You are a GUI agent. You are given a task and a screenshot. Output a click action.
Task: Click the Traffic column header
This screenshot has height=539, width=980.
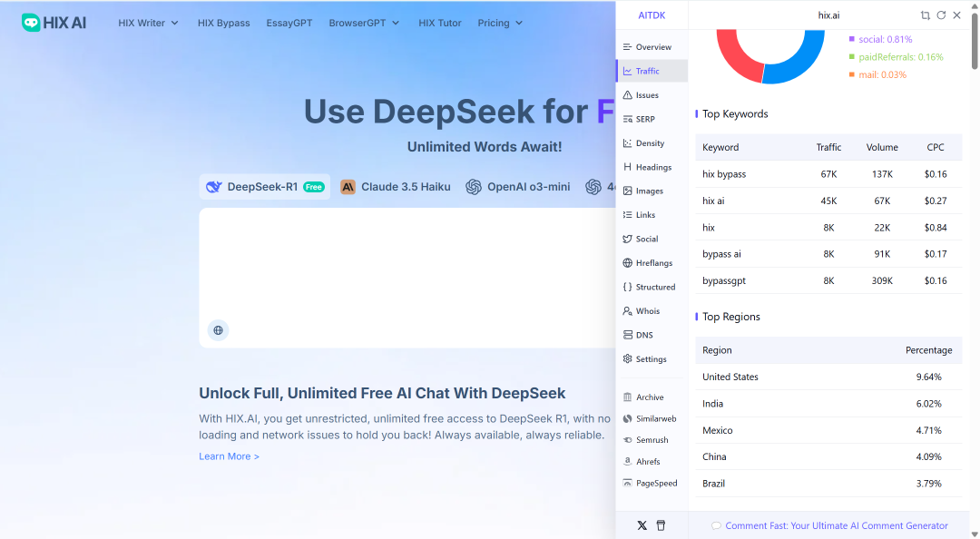point(828,147)
